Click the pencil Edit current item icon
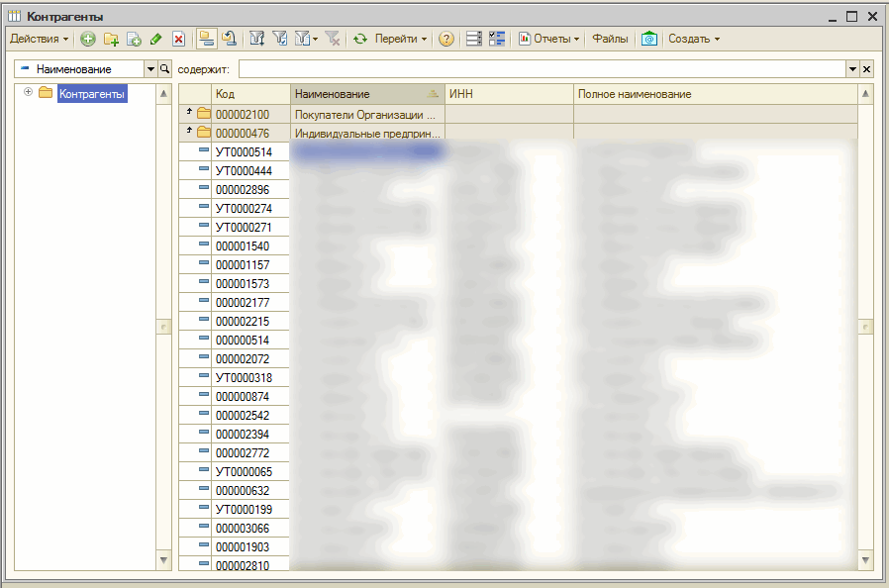Image resolution: width=889 pixels, height=588 pixels. (155, 40)
